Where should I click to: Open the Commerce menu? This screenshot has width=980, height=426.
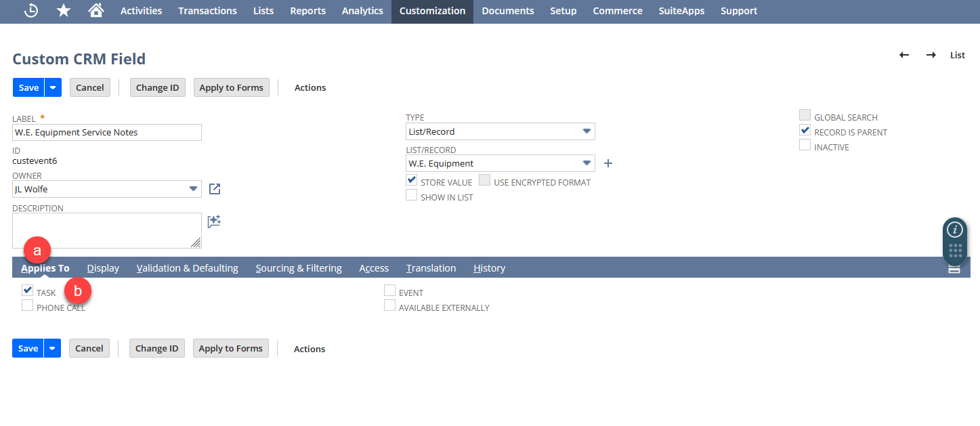click(618, 11)
